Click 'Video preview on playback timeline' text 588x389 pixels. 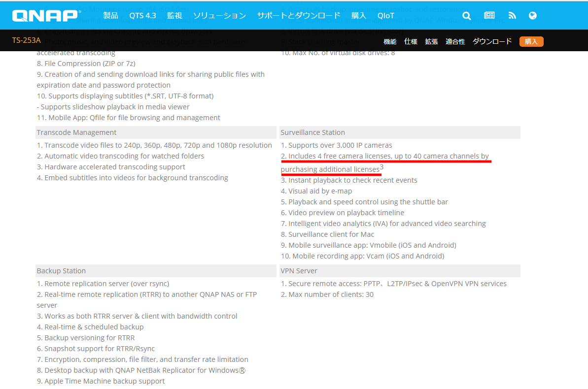tap(343, 213)
